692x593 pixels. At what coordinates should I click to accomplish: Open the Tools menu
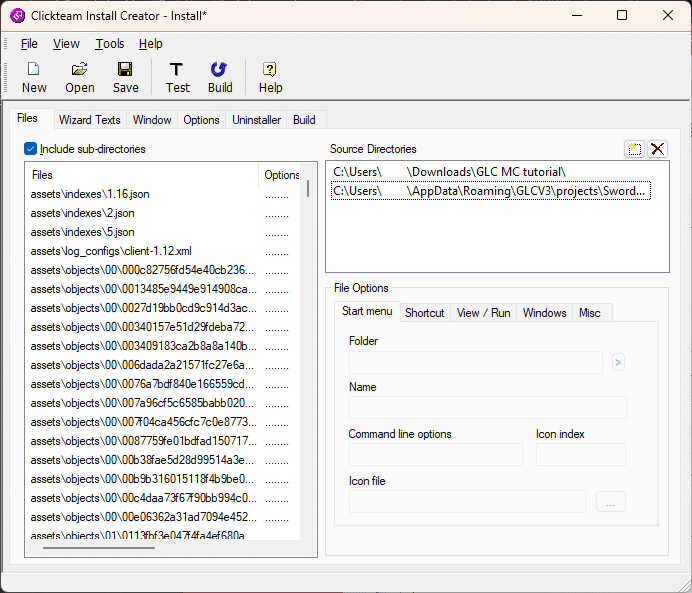coord(110,44)
